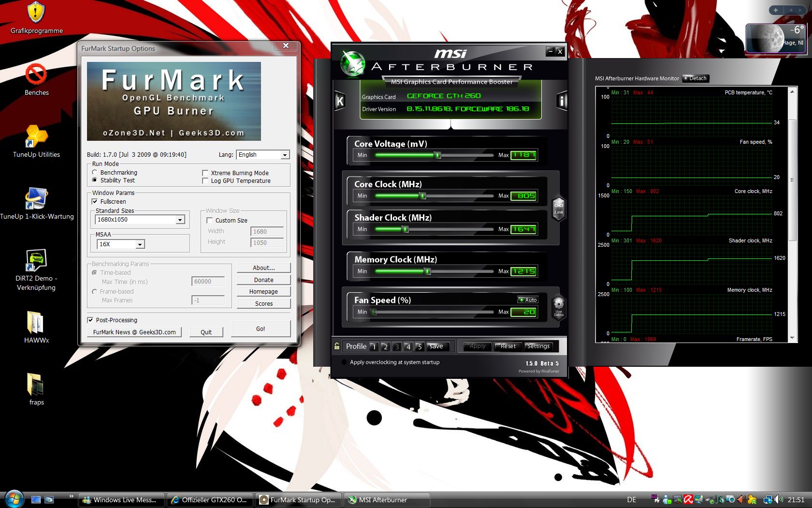Click the Show Desktop quick launch icon

click(x=36, y=500)
